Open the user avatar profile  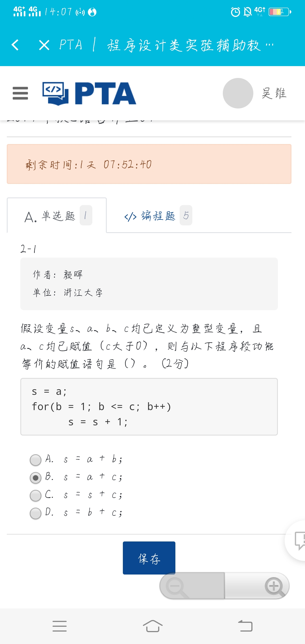coord(238,93)
